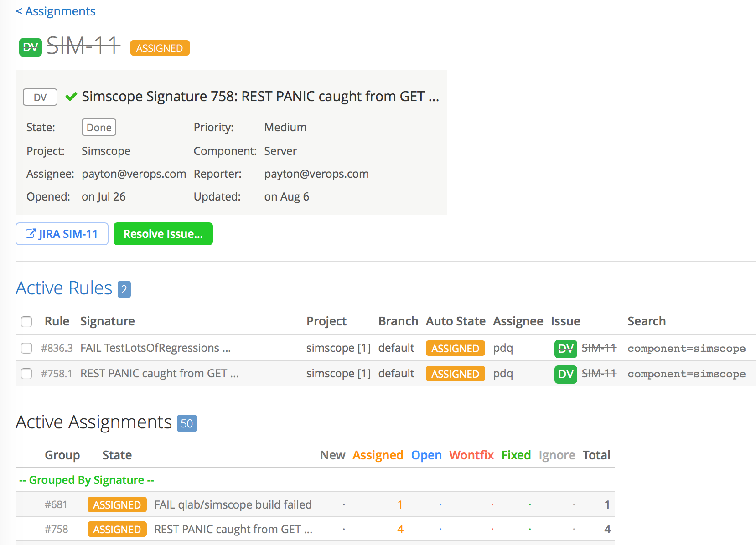Check the box for rule #836.3

pyautogui.click(x=26, y=348)
